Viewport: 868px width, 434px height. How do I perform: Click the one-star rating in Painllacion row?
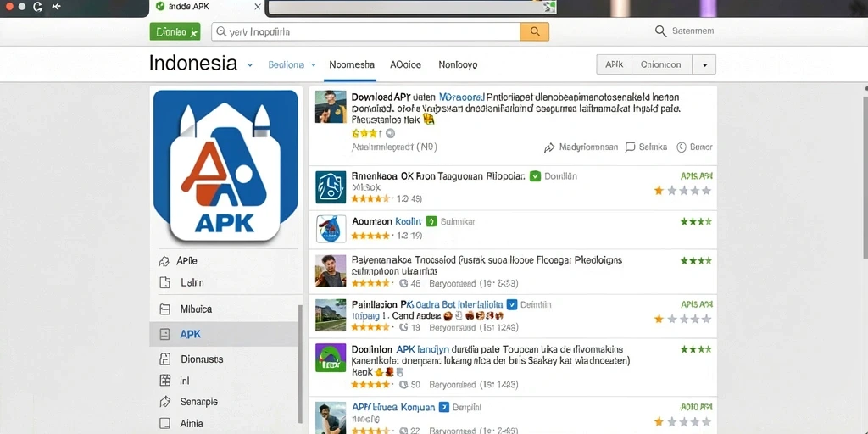[x=682, y=319]
